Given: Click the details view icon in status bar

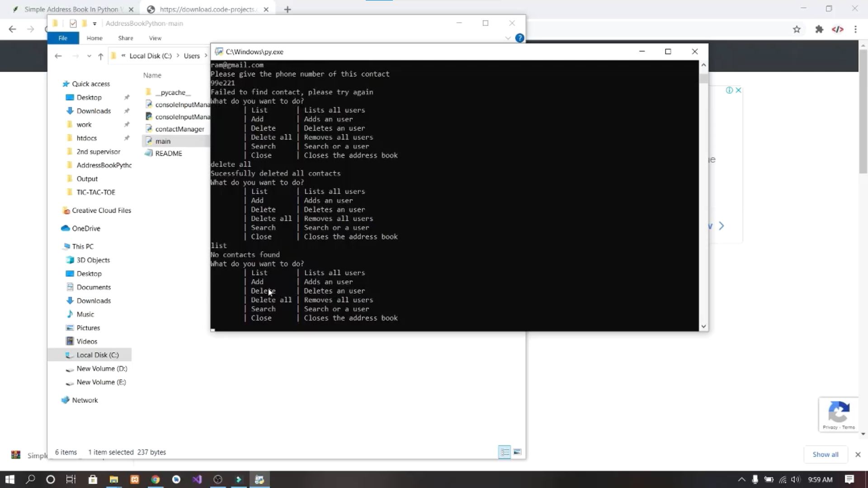Looking at the screenshot, I should pyautogui.click(x=505, y=452).
